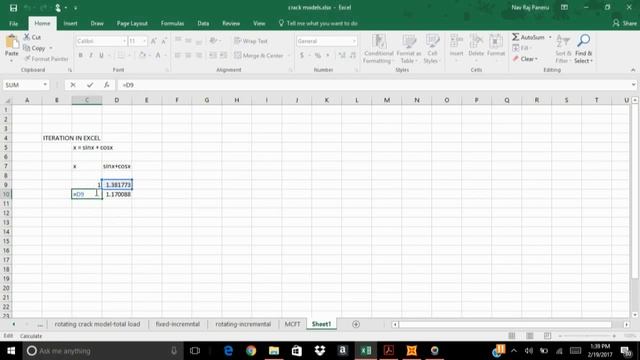Click the Name Box showing SUM
640x360 pixels.
click(22, 85)
